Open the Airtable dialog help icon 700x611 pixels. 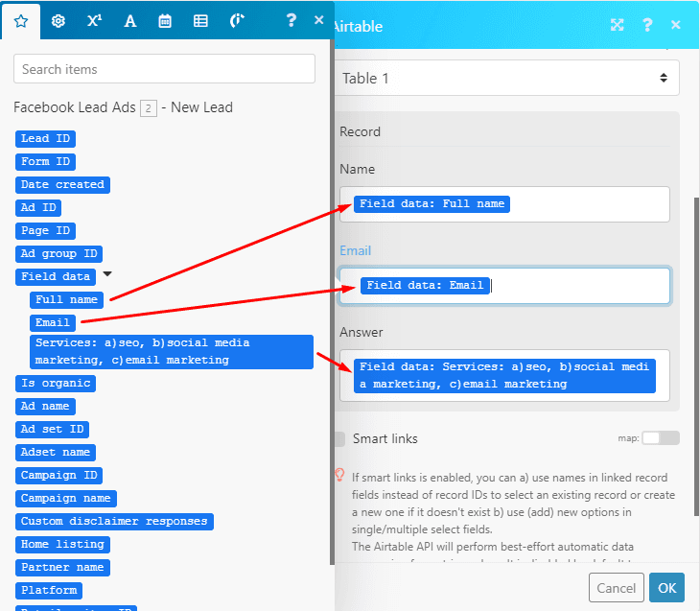[647, 26]
